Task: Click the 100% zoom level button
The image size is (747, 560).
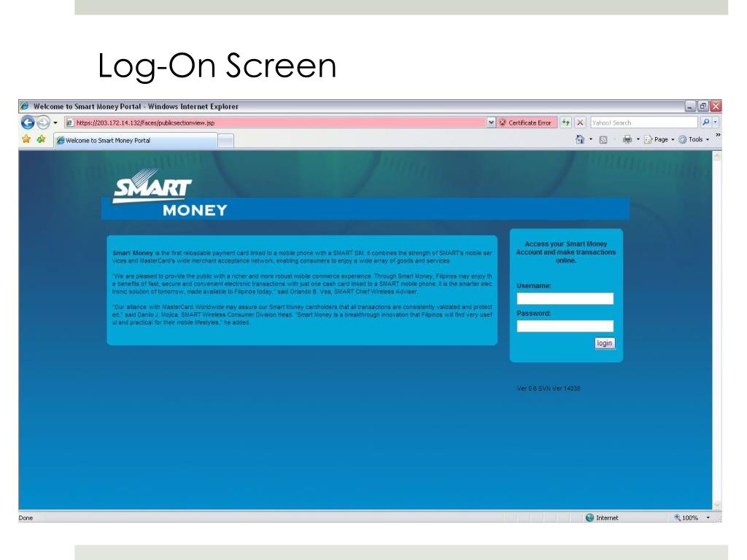Action: click(686, 518)
